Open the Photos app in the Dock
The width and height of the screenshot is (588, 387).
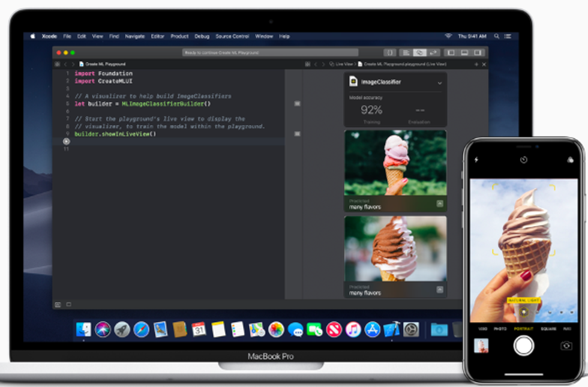pyautogui.click(x=276, y=329)
